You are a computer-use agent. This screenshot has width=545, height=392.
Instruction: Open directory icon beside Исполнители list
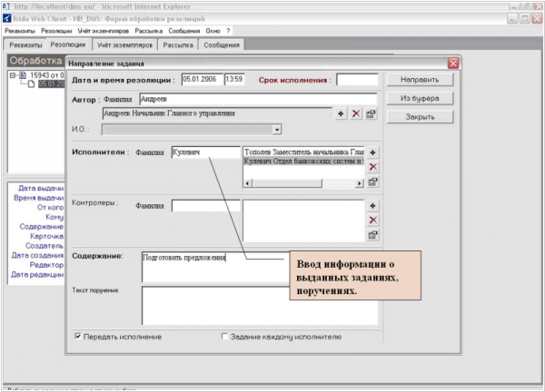372,182
